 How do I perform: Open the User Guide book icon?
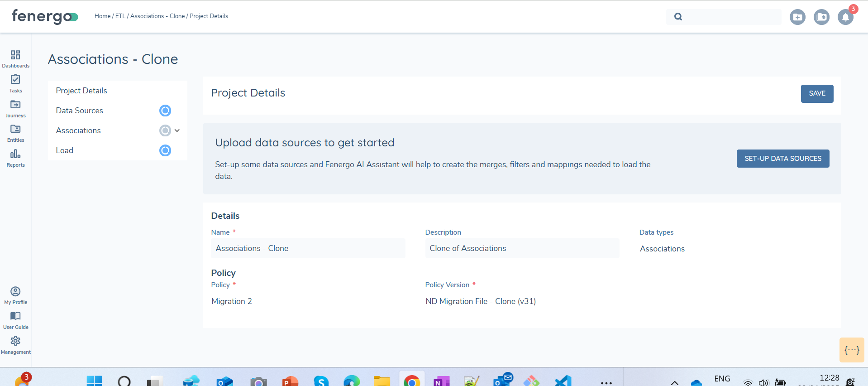(x=15, y=316)
